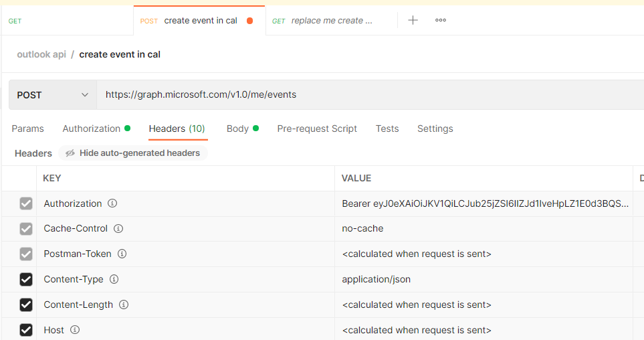Open the Authorization tab
This screenshot has width=644, height=340.
coord(96,129)
